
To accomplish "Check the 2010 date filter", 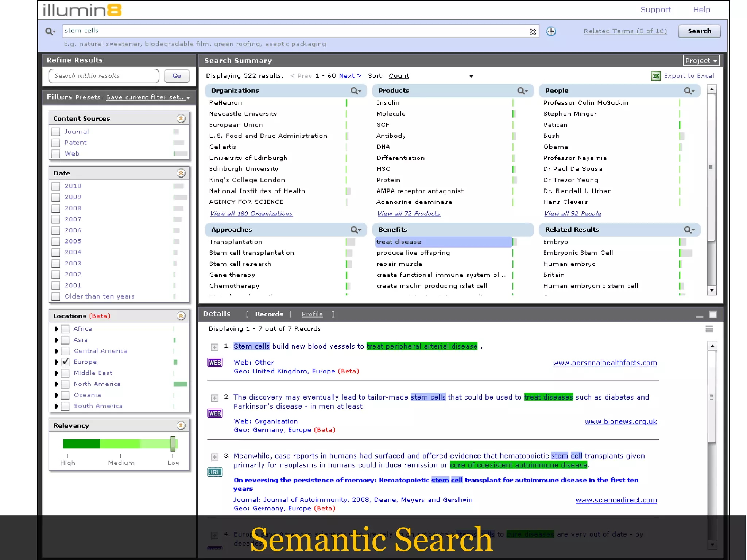I will coord(56,186).
